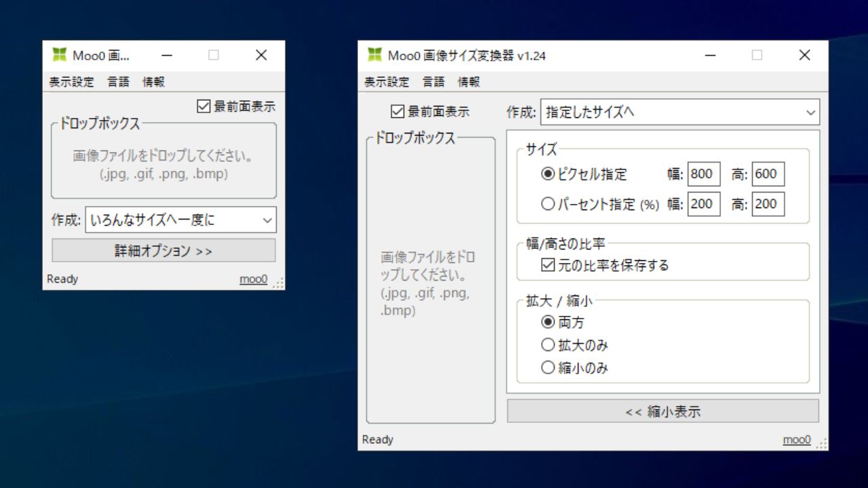Close the small Moo0 window
The height and width of the screenshot is (488, 868).
point(261,56)
